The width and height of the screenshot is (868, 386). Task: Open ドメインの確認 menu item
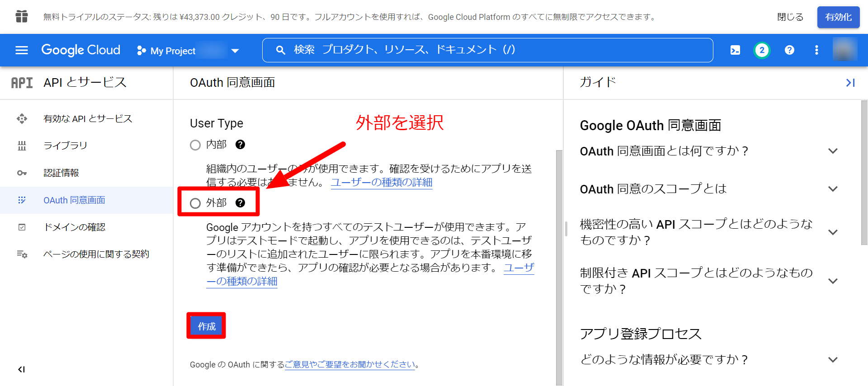[87, 227]
